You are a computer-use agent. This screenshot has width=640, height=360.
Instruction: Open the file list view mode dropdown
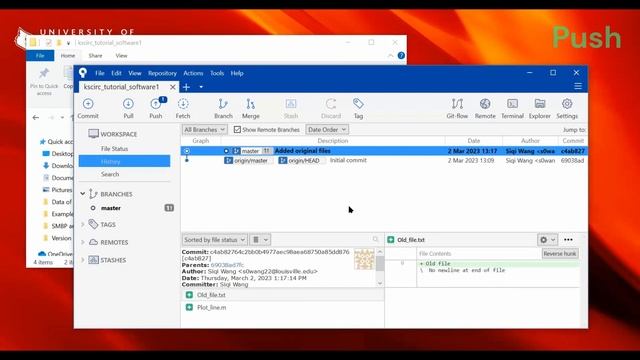(260, 240)
